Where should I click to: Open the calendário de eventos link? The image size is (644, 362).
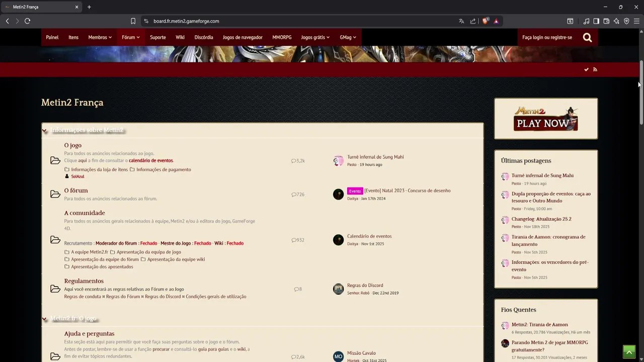click(151, 160)
